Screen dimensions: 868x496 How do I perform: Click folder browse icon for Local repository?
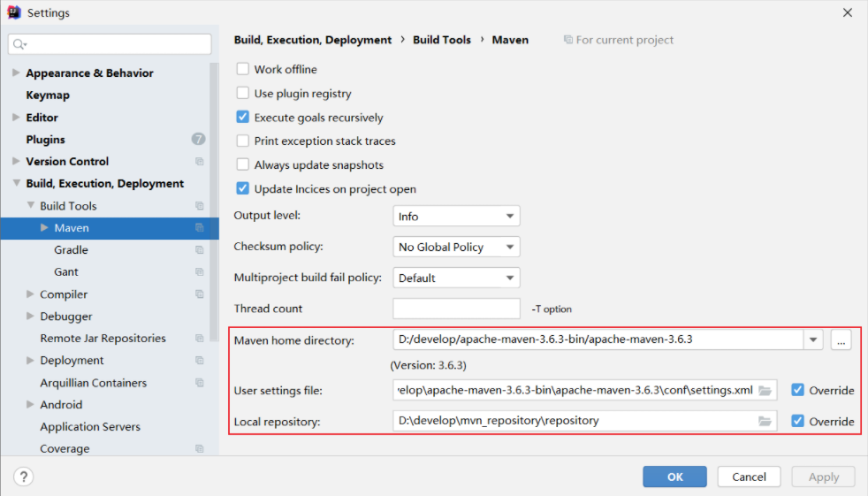click(x=765, y=421)
